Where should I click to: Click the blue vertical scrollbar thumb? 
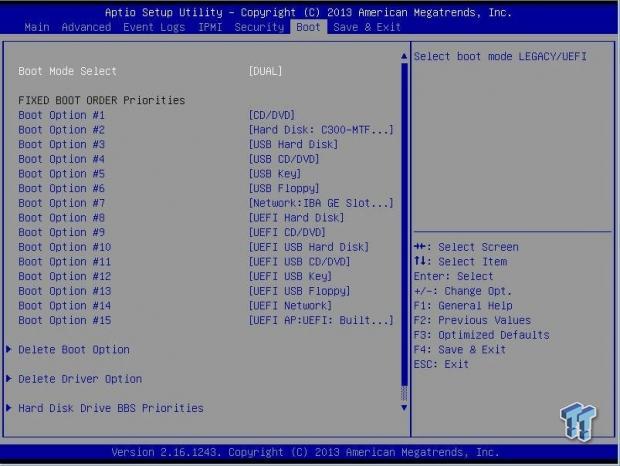click(404, 224)
